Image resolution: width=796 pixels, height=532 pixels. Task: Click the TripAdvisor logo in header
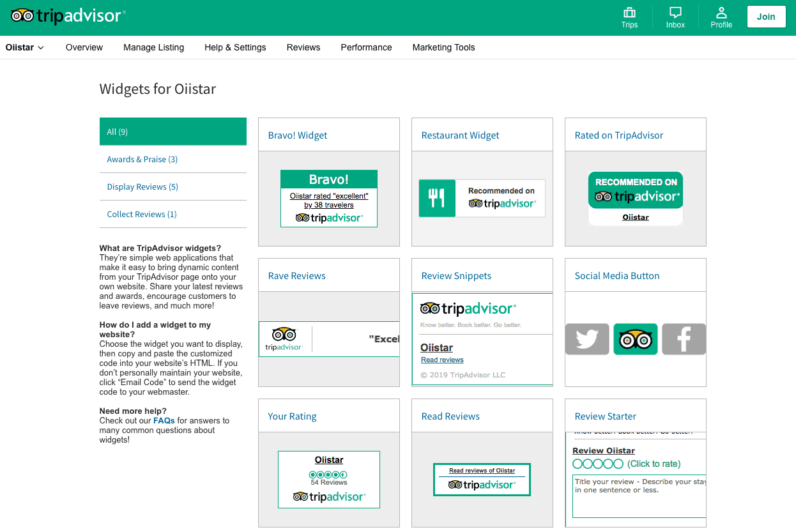(68, 16)
